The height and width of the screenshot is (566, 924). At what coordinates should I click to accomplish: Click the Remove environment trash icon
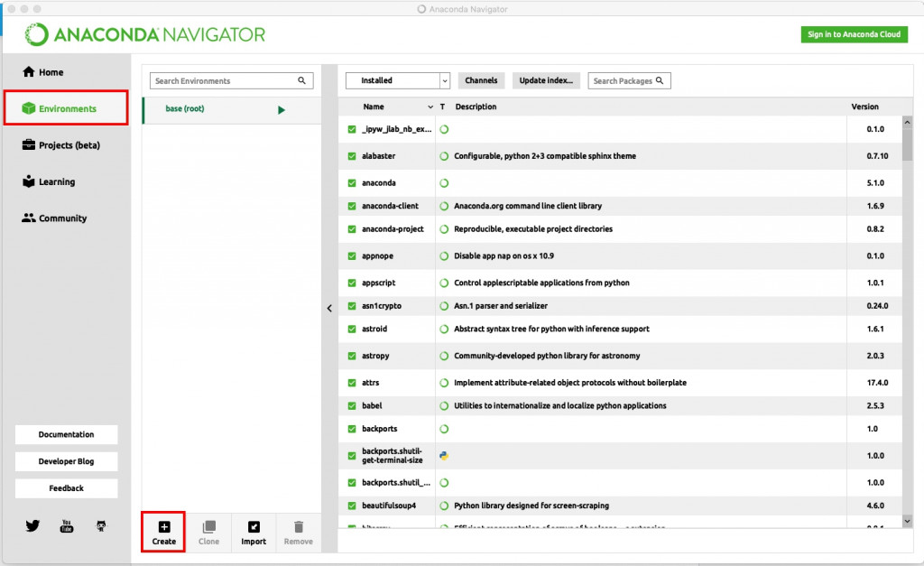coord(298,526)
